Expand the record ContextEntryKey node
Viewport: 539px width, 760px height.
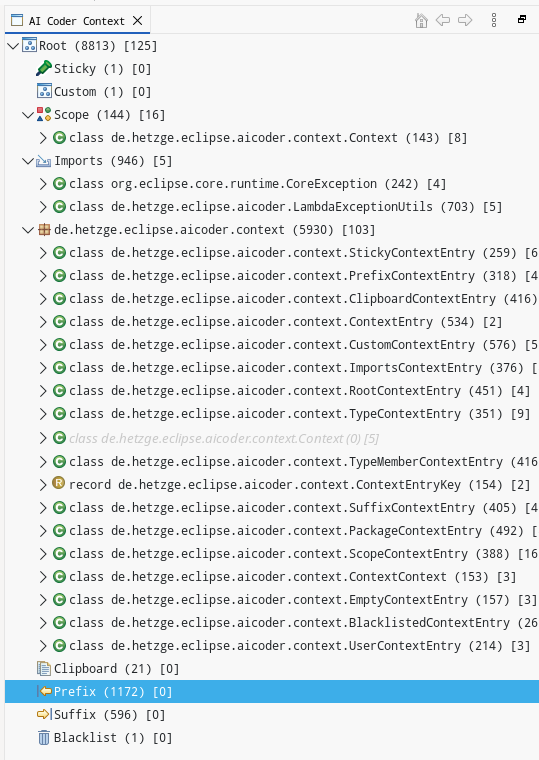pyautogui.click(x=43, y=485)
